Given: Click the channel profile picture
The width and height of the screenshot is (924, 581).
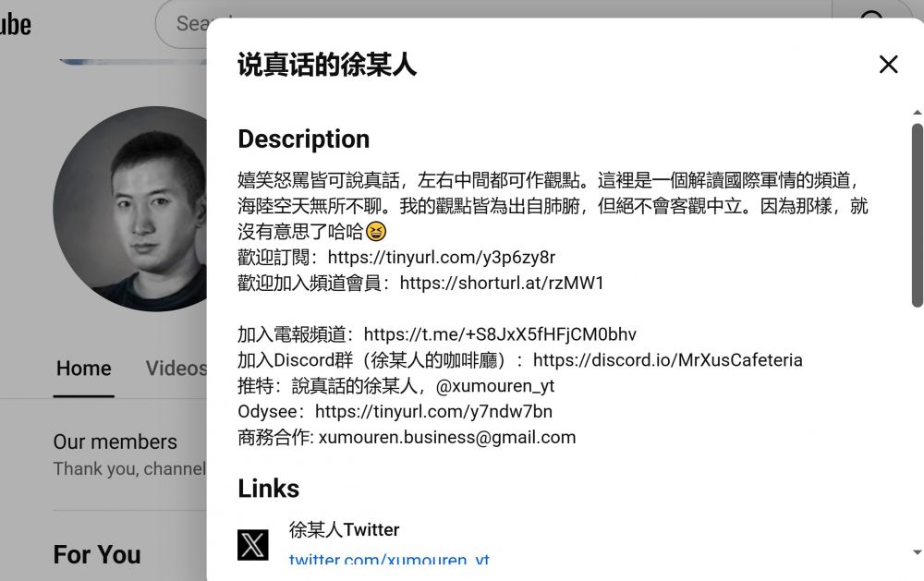Looking at the screenshot, I should point(130,209).
